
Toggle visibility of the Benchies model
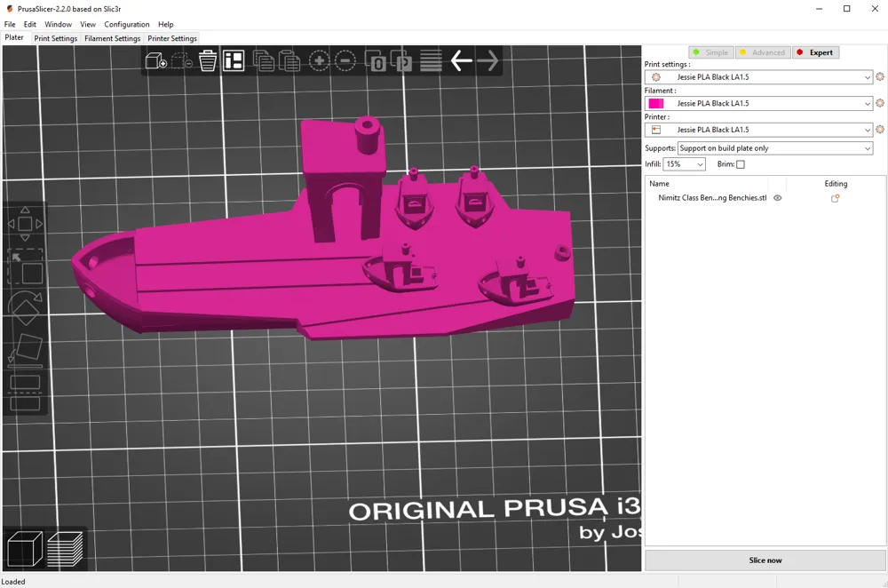777,198
